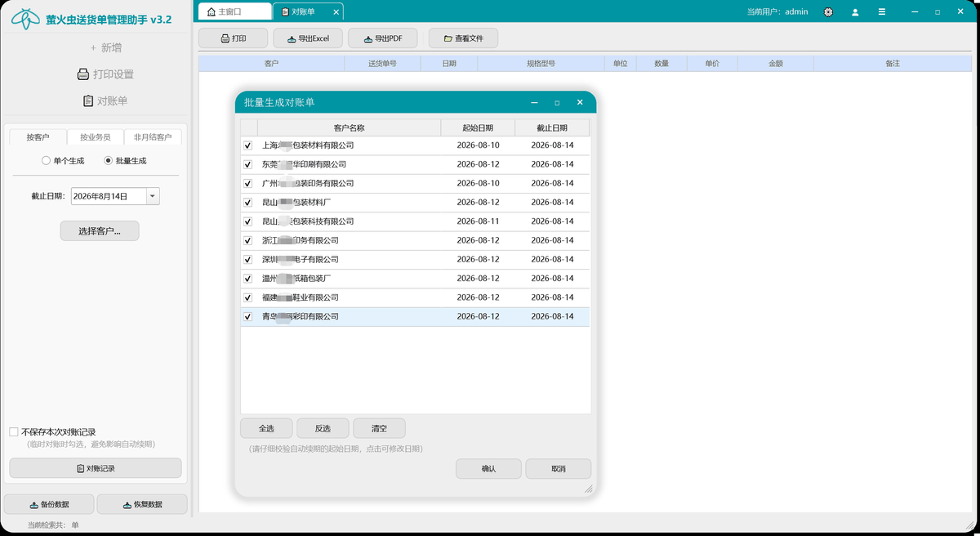Click the 客户名称 column header in dialog

tap(349, 127)
